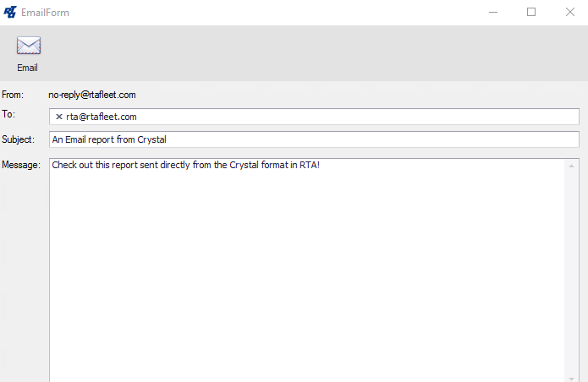The height and width of the screenshot is (382, 588).
Task: Minimize the EmailForm window
Action: point(492,12)
